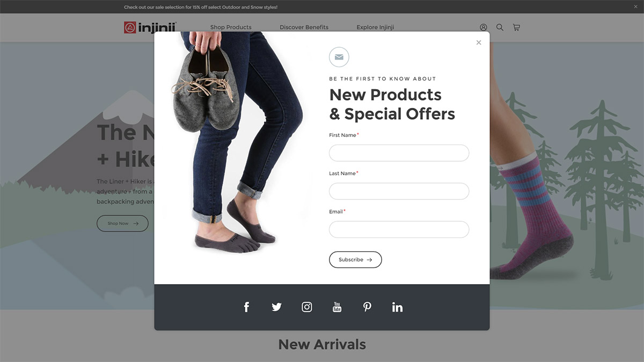Click the envelope icon above the heading
This screenshot has height=362, width=644.
pos(339,57)
